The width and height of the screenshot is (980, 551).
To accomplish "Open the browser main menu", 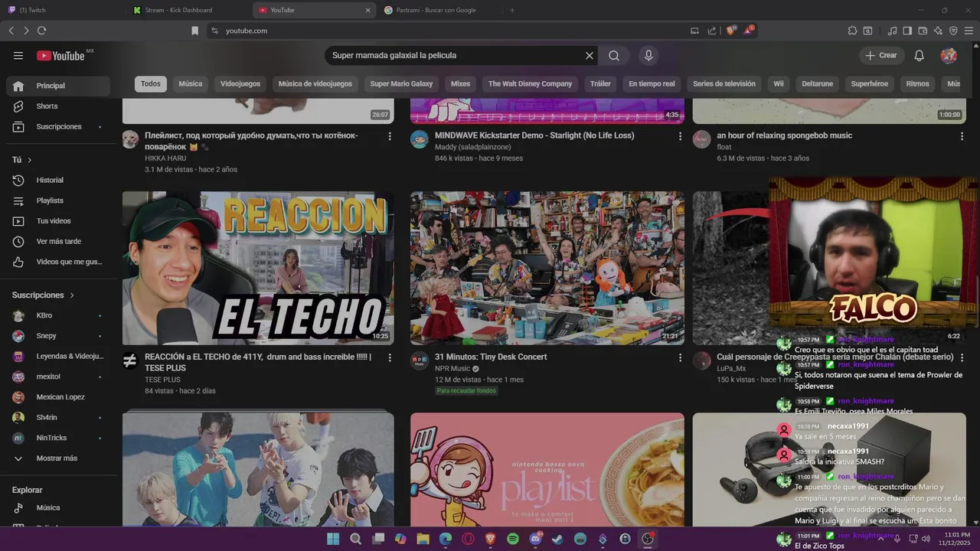I will [x=969, y=31].
